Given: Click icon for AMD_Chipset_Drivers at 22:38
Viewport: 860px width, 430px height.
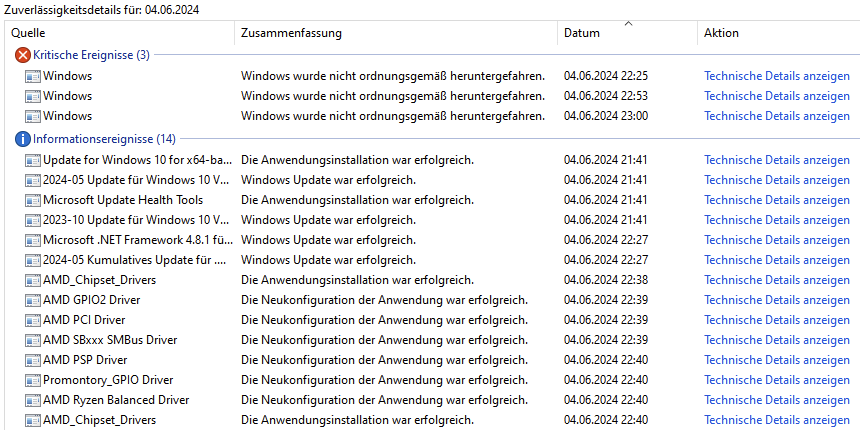Looking at the screenshot, I should tap(33, 280).
